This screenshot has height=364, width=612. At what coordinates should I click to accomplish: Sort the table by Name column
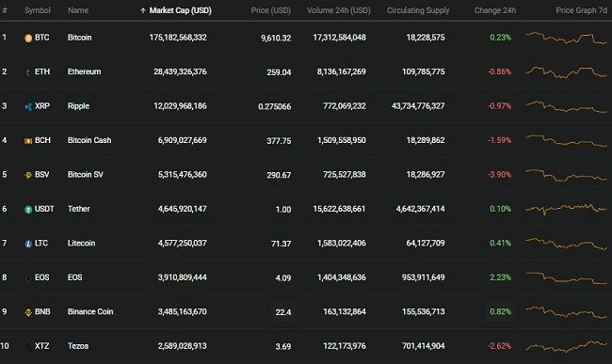point(78,10)
